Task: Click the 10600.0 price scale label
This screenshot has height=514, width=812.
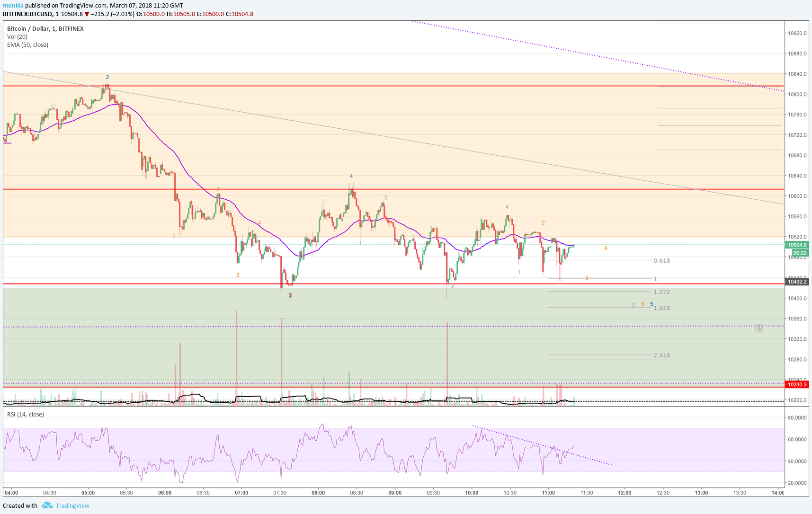Action: tap(797, 196)
